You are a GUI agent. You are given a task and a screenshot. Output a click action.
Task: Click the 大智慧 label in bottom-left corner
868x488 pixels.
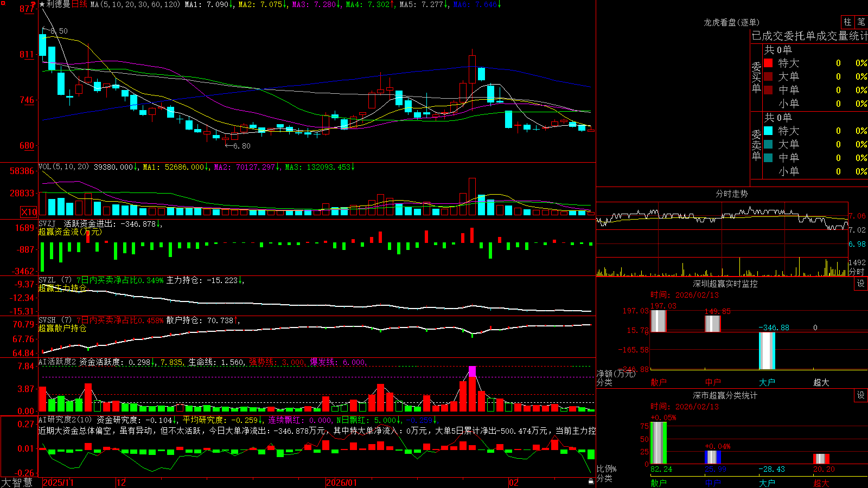pyautogui.click(x=17, y=483)
